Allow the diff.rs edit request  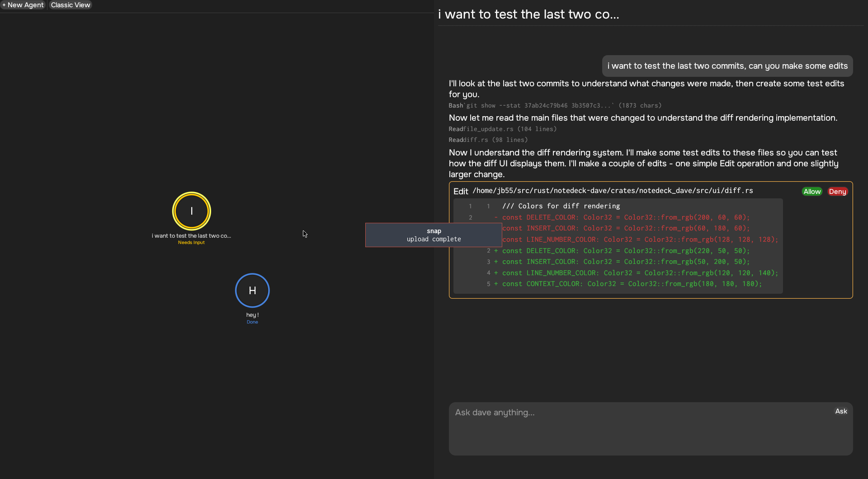tap(812, 192)
